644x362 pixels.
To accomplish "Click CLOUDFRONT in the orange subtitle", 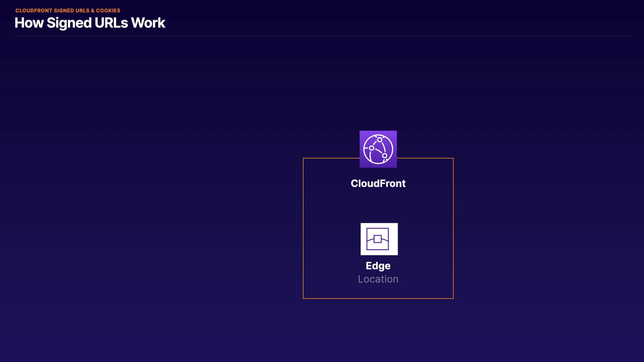I will point(34,11).
